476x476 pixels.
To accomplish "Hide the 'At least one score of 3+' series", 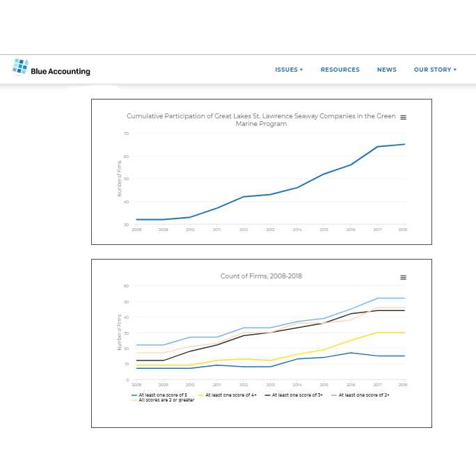I will [x=297, y=395].
